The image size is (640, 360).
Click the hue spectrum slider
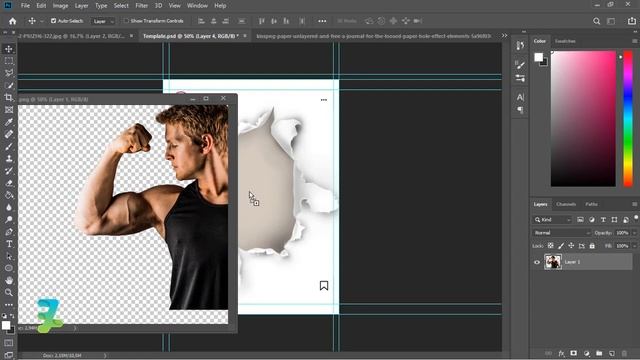pyautogui.click(x=628, y=119)
